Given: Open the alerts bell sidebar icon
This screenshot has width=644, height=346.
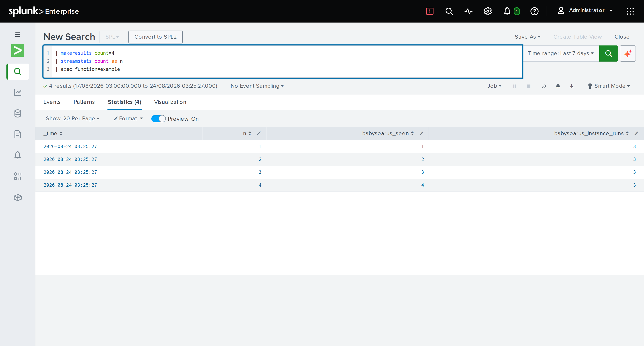Looking at the screenshot, I should pyautogui.click(x=18, y=155).
